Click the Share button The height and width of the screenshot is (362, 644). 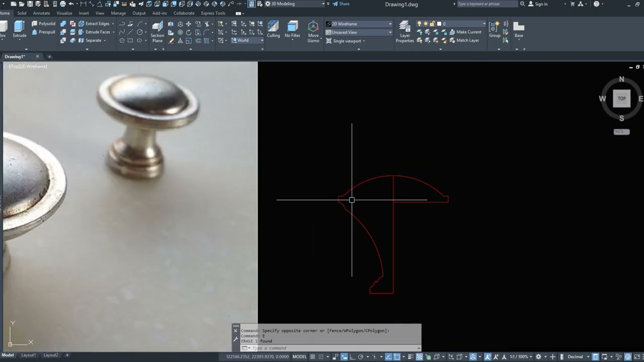[x=341, y=4]
